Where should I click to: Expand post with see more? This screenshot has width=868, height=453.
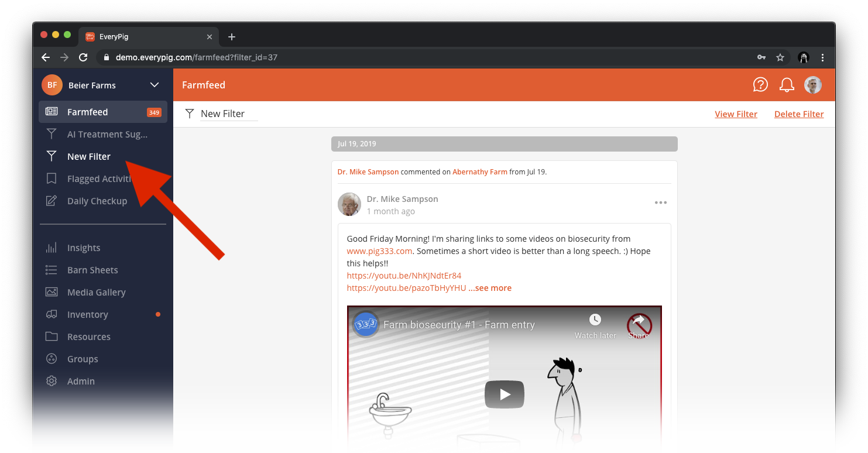490,288
